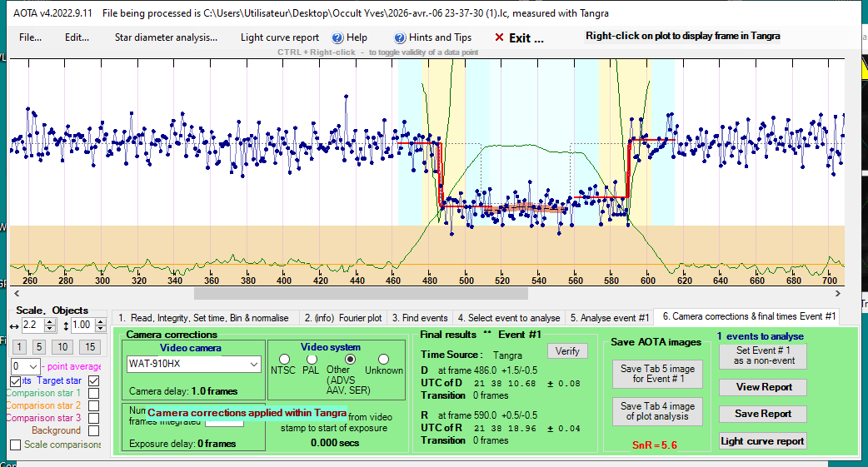Switch to the Fourier plot tab
Viewport: 868px width, 467px height.
coord(342,317)
